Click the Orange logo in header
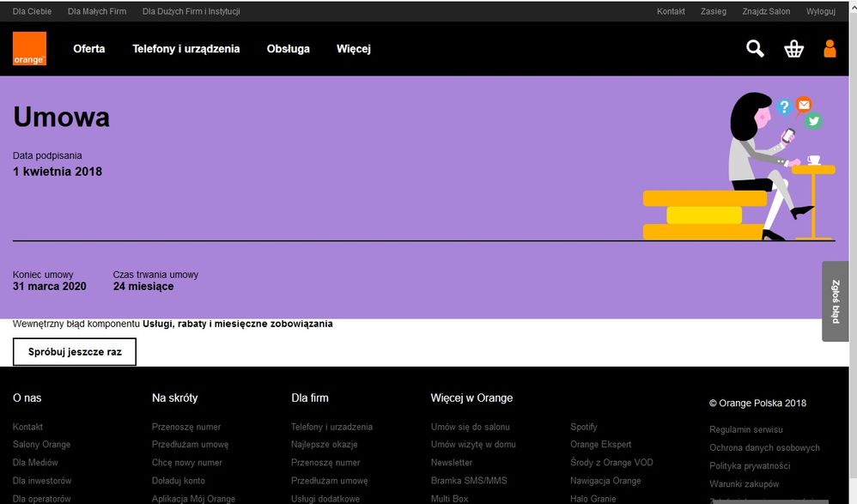This screenshot has width=857, height=504. 29,49
